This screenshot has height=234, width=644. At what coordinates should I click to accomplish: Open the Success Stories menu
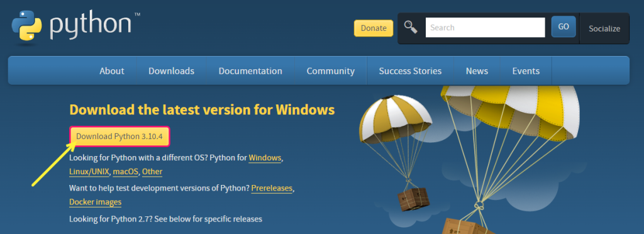pyautogui.click(x=410, y=70)
